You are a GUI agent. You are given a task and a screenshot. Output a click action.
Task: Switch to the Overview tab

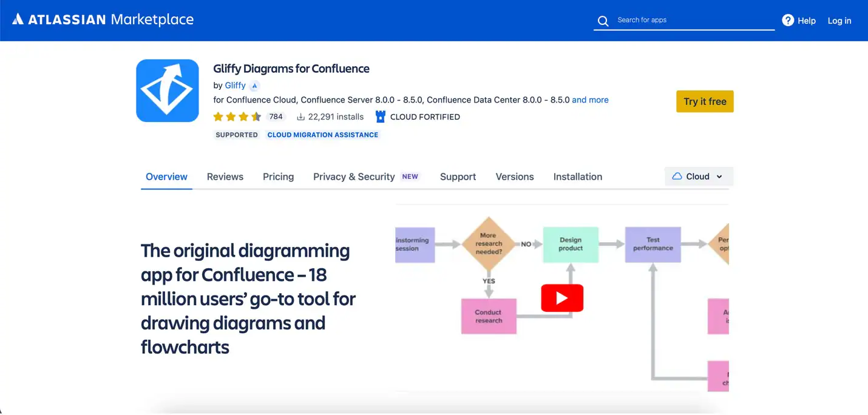[x=166, y=177]
